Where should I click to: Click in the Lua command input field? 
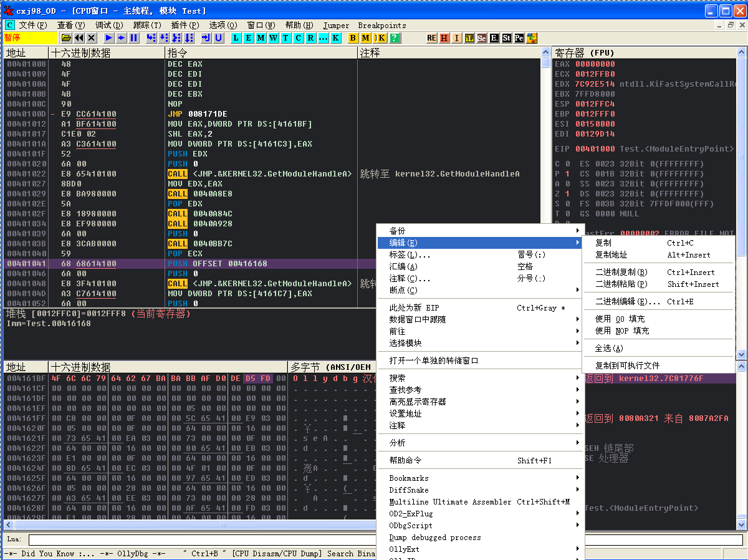coord(385,540)
